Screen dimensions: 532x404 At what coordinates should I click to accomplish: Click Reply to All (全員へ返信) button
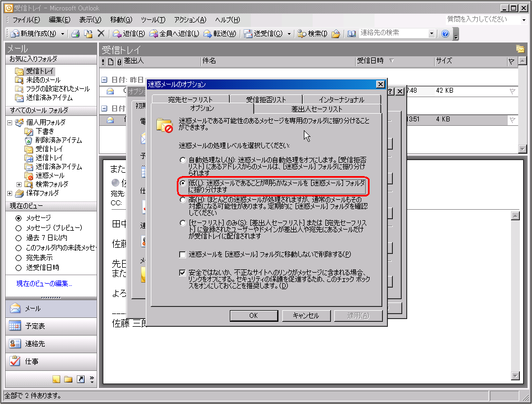pos(174,34)
